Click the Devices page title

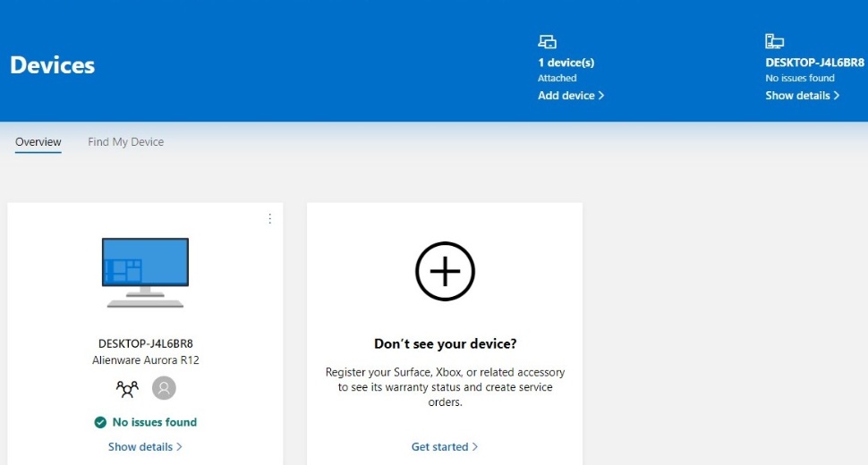(x=53, y=65)
